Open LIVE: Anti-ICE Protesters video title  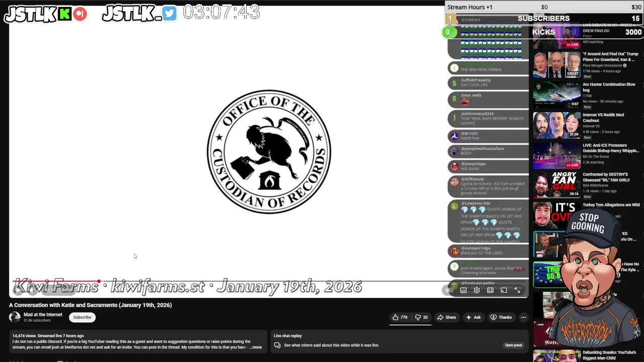click(611, 148)
